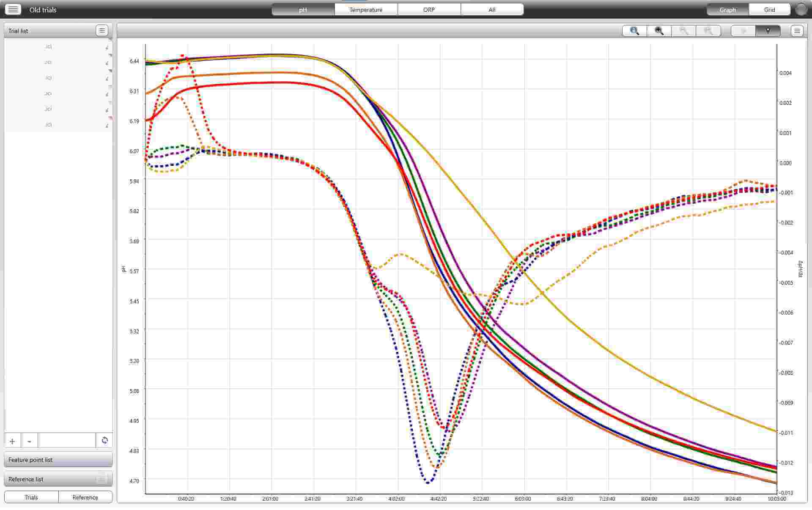Click the round profile button in the top-right corner
This screenshot has height=510, width=812.
point(801,9)
